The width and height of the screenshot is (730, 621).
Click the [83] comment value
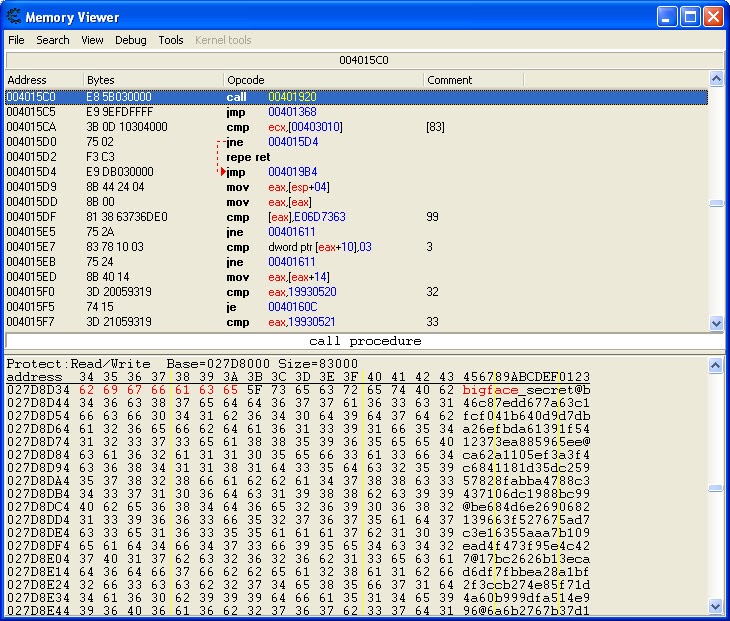tap(435, 127)
